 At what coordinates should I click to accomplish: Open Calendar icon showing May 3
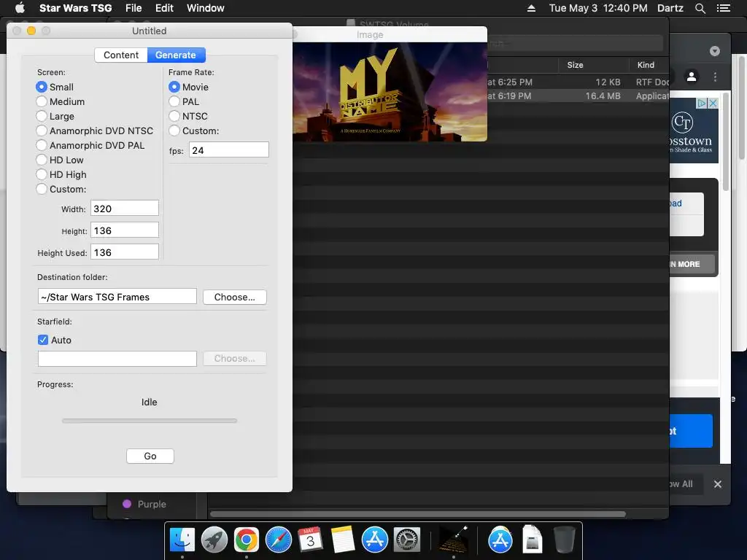point(310,540)
